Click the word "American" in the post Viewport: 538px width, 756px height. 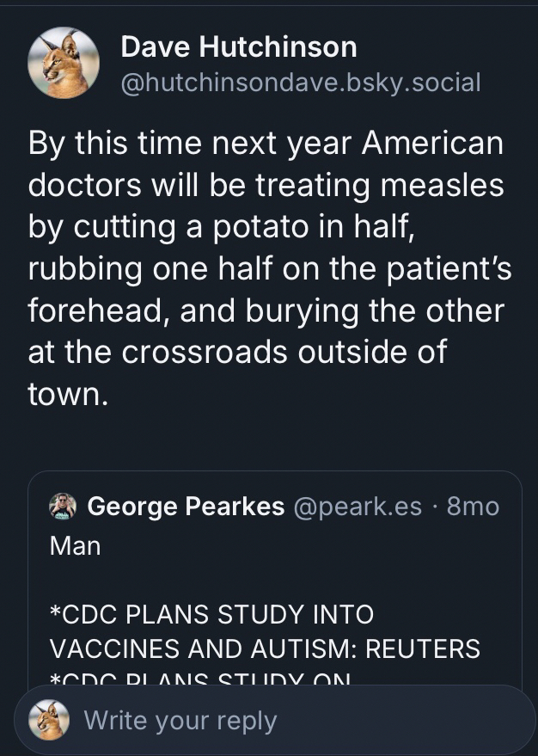[432, 142]
